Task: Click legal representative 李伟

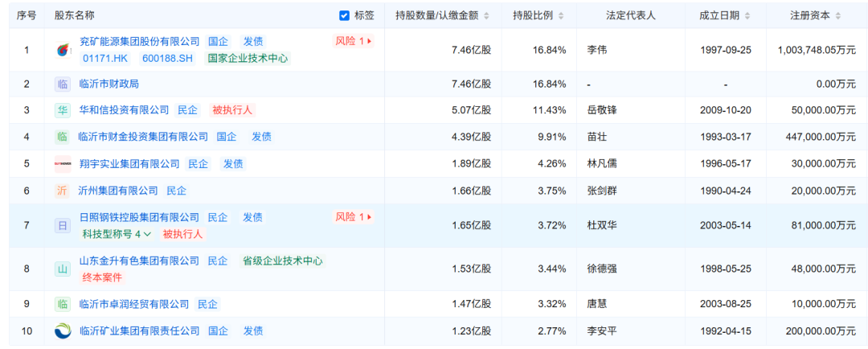Action: pos(596,50)
